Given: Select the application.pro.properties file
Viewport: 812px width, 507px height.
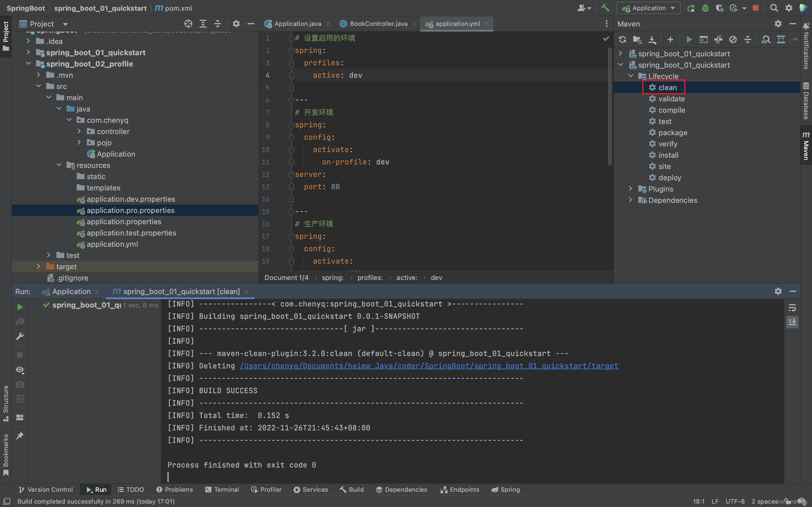Looking at the screenshot, I should [130, 210].
